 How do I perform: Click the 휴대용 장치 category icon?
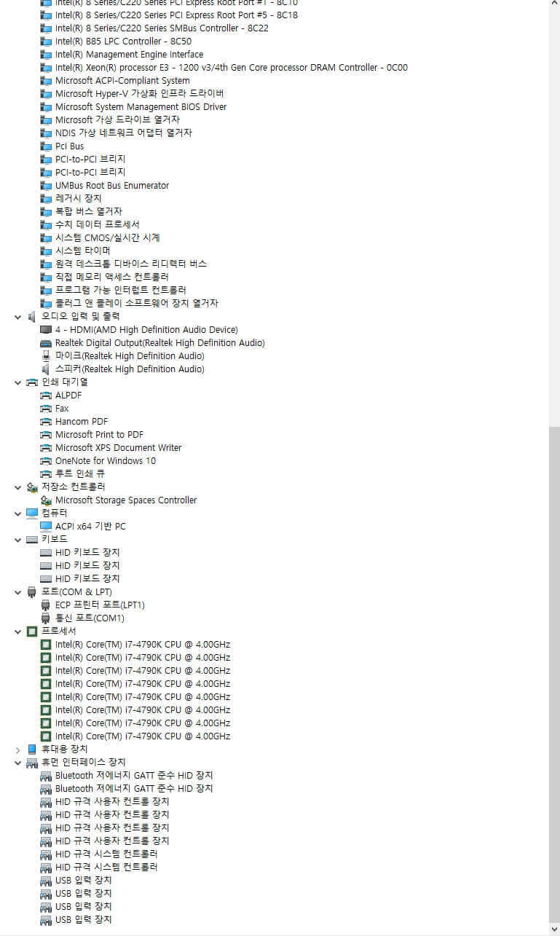pyautogui.click(x=31, y=749)
